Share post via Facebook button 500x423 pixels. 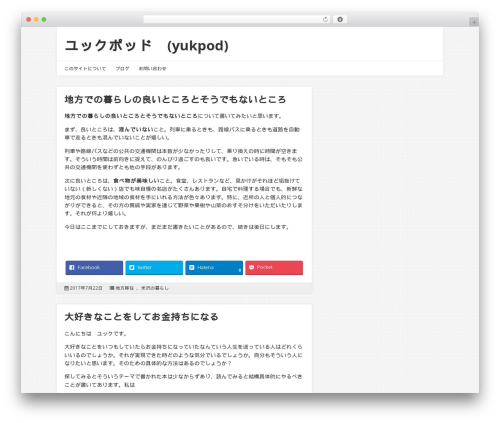(x=94, y=268)
